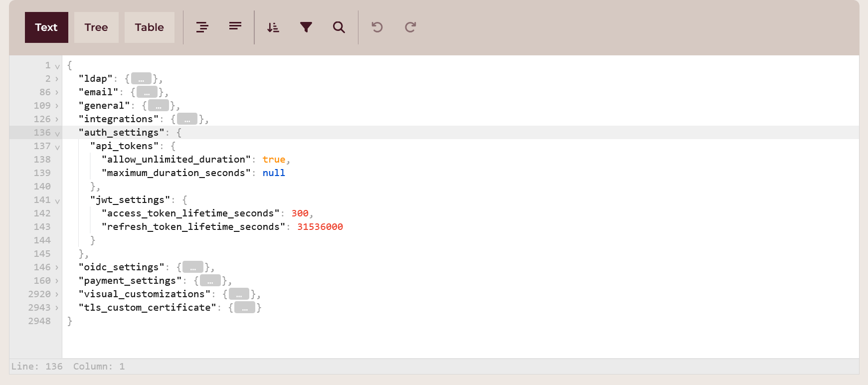
Task: Collapse auth_settings block at line 136
Action: (57, 133)
